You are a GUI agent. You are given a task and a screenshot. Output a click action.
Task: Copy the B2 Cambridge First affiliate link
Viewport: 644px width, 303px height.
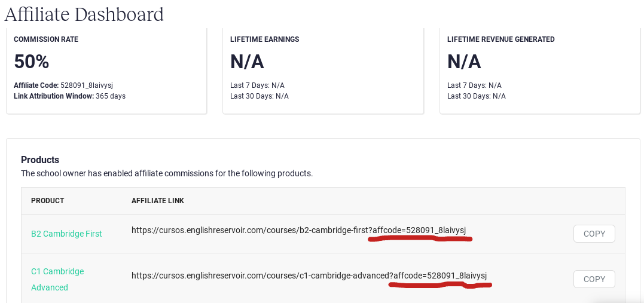point(594,234)
